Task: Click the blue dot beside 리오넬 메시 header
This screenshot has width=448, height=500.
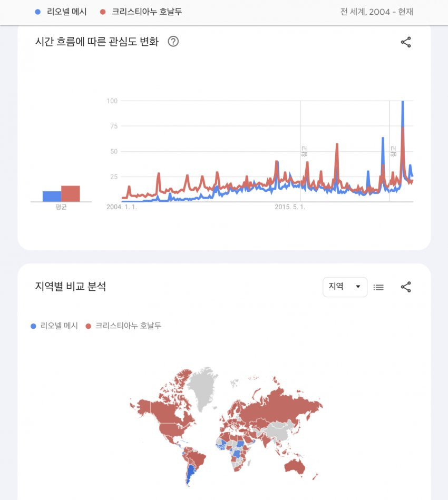Action: (37, 12)
